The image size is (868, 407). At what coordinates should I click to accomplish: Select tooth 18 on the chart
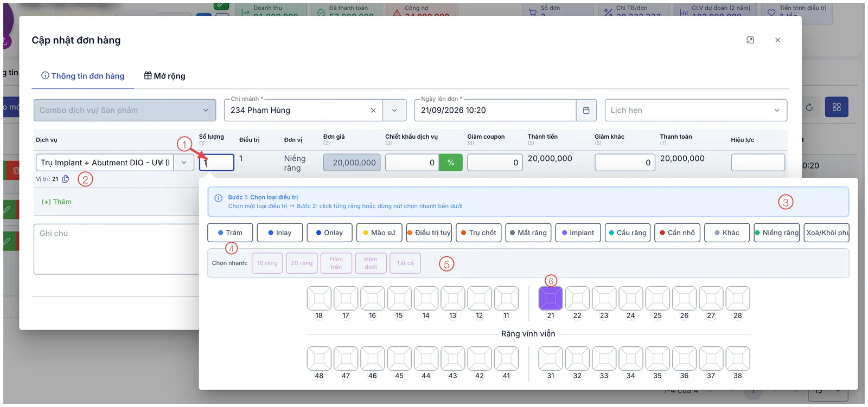tap(319, 298)
